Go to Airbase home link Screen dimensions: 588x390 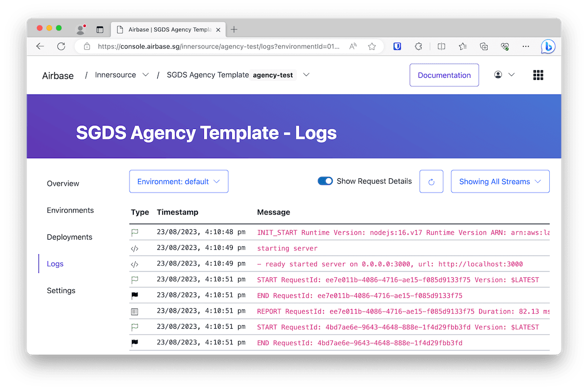(x=58, y=75)
